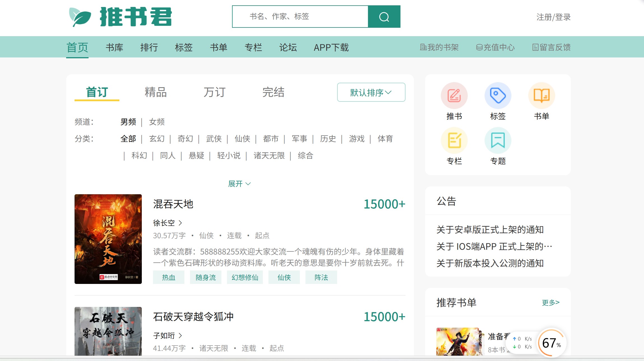Open 我的书架 (my bookshelf) icon link
The height and width of the screenshot is (361, 644).
(x=439, y=47)
